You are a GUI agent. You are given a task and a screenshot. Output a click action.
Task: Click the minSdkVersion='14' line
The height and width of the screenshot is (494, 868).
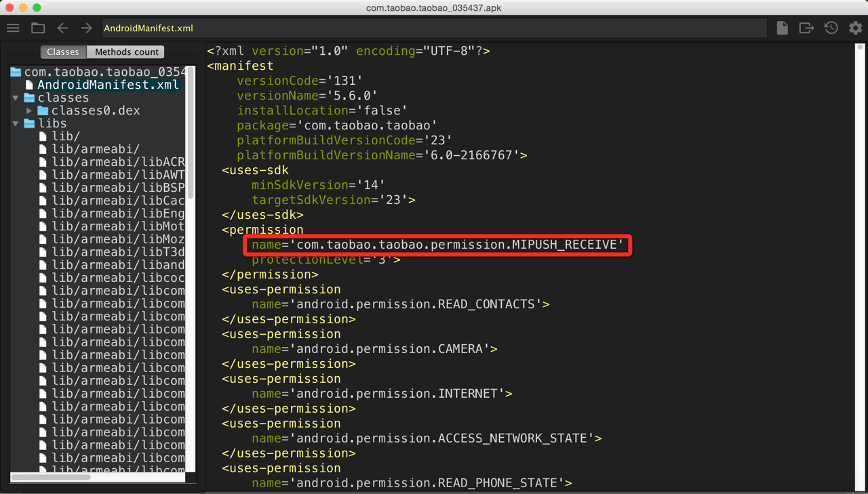(319, 185)
